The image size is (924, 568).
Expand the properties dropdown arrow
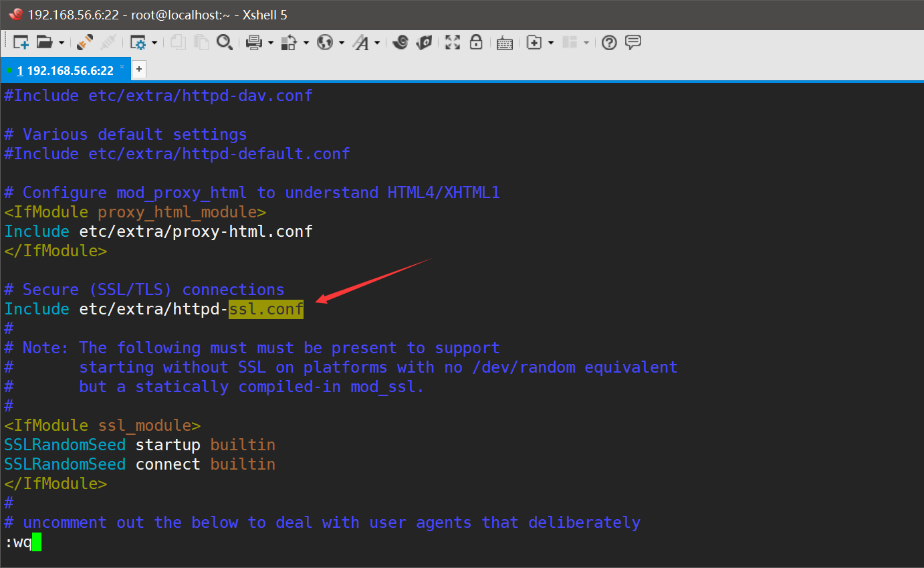(154, 43)
